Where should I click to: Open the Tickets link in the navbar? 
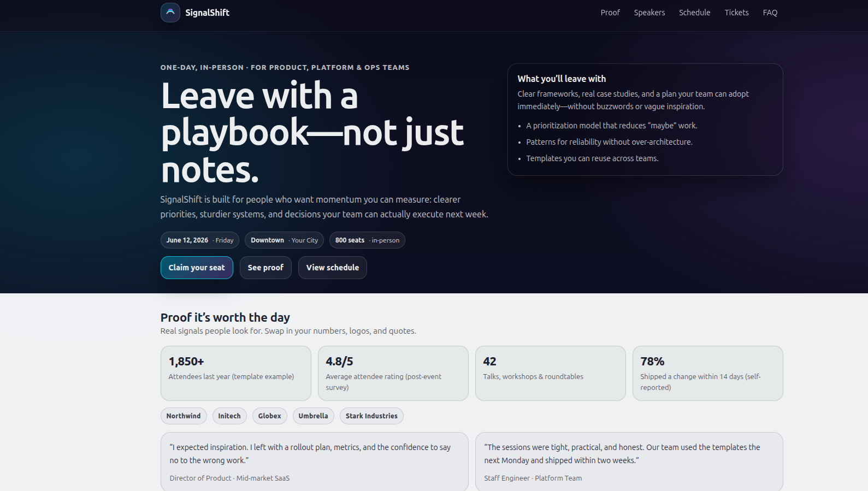[x=736, y=12]
